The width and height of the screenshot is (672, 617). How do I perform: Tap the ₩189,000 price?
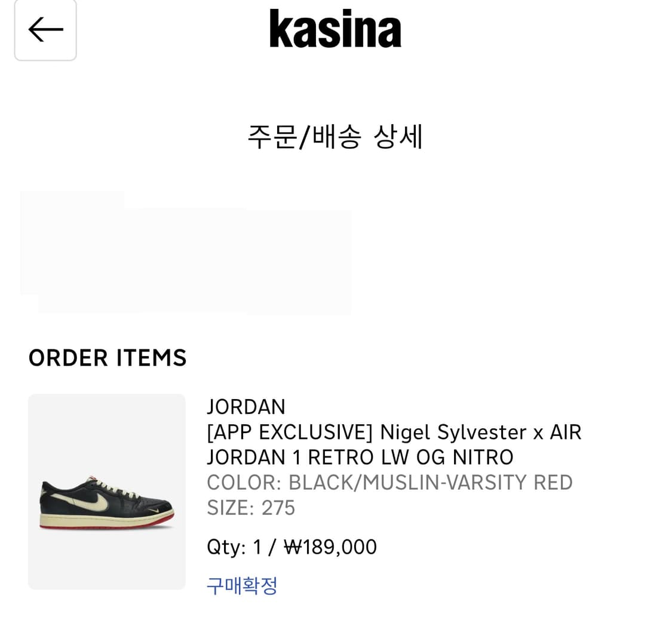(x=330, y=547)
